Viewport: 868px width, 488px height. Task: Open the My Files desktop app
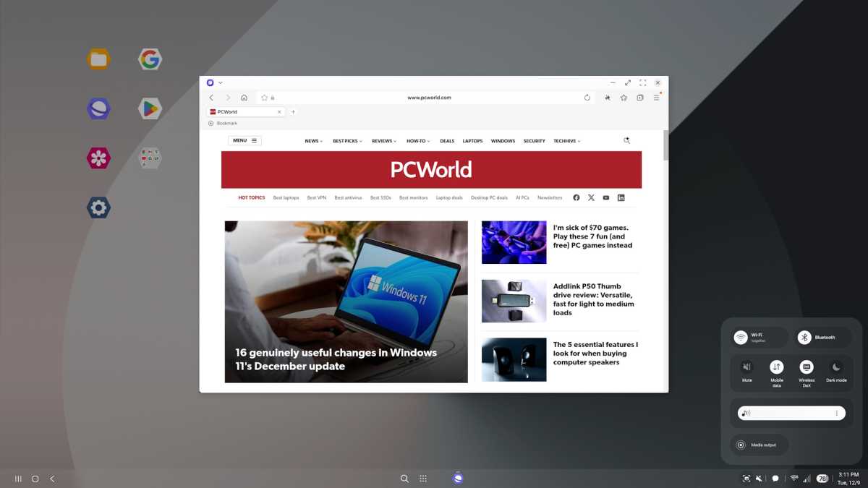(98, 59)
